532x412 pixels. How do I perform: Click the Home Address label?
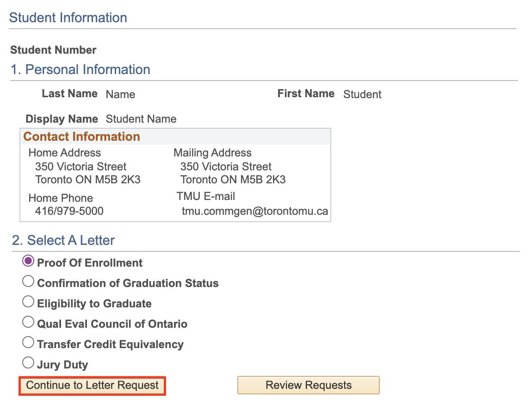point(64,153)
